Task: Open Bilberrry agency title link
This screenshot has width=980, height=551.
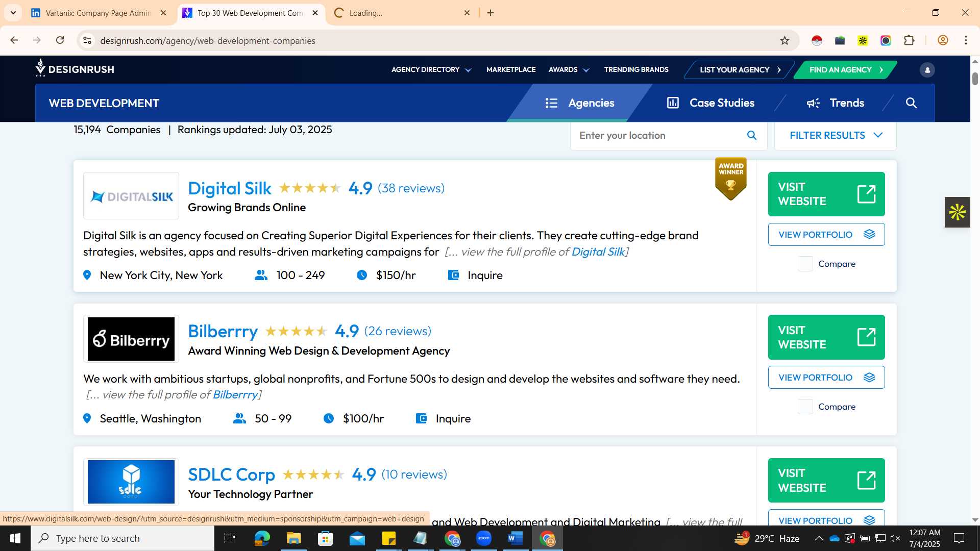Action: [x=223, y=331]
